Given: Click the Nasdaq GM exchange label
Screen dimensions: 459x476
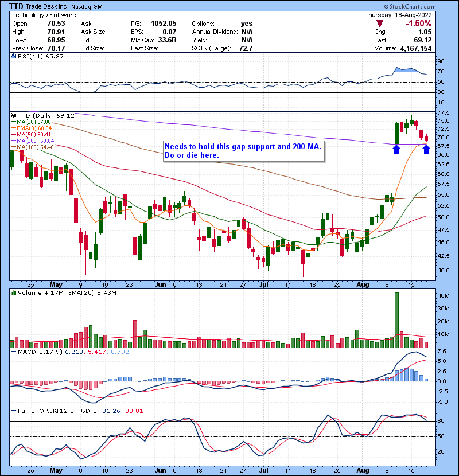Looking at the screenshot, I should click(87, 6).
